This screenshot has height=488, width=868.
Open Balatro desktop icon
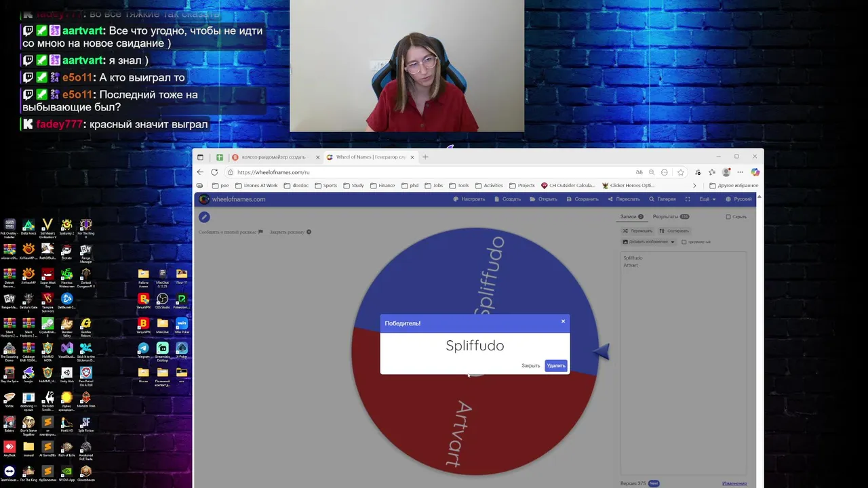(9, 424)
